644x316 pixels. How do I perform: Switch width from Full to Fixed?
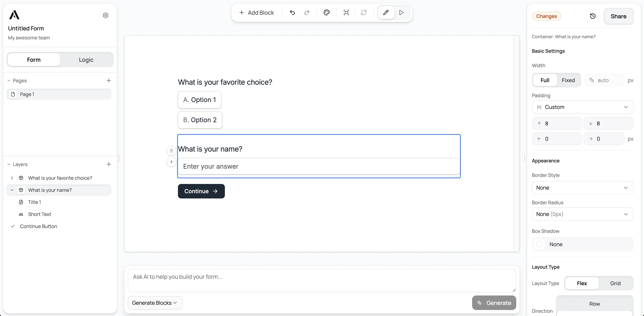pyautogui.click(x=568, y=80)
